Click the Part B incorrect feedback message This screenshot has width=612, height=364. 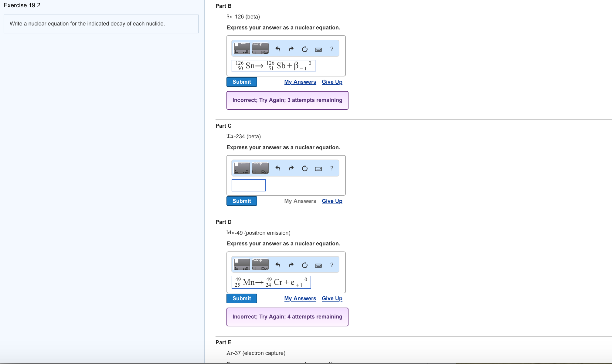click(x=287, y=100)
